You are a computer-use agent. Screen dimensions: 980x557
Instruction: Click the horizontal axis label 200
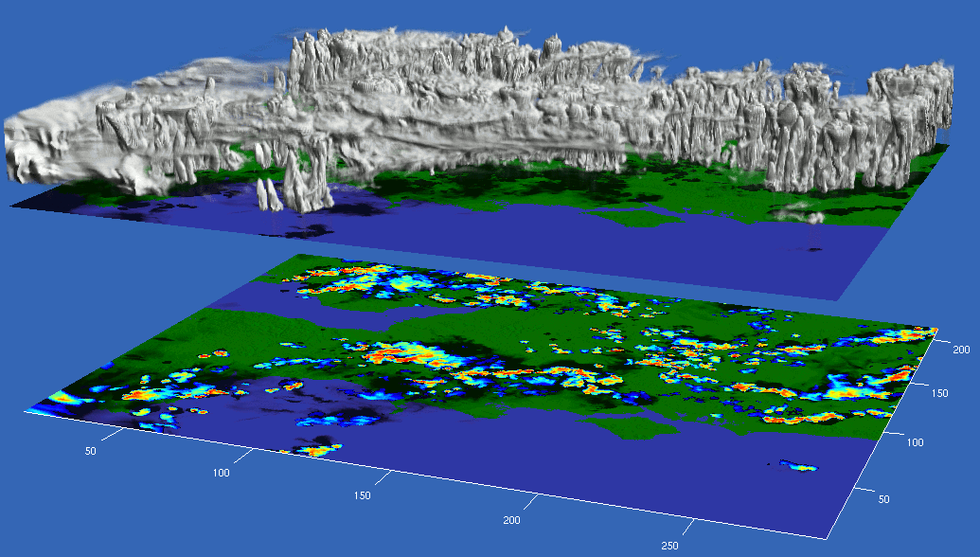pos(511,520)
